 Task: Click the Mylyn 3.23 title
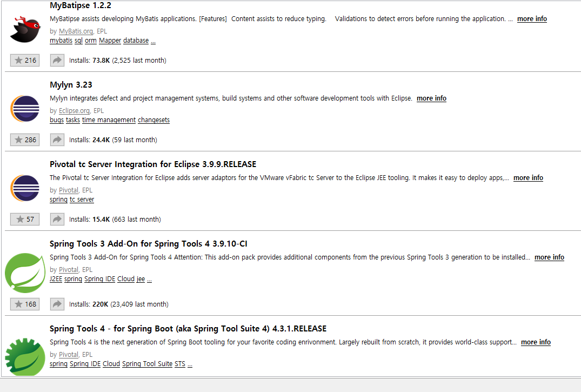tap(71, 84)
